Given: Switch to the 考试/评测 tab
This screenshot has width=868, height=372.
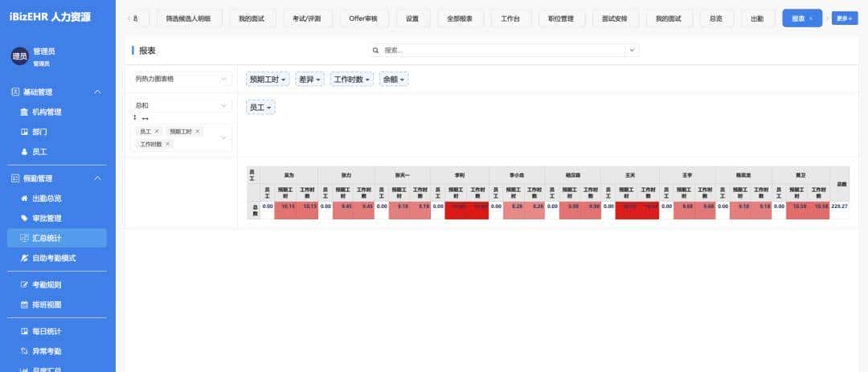Looking at the screenshot, I should click(306, 18).
